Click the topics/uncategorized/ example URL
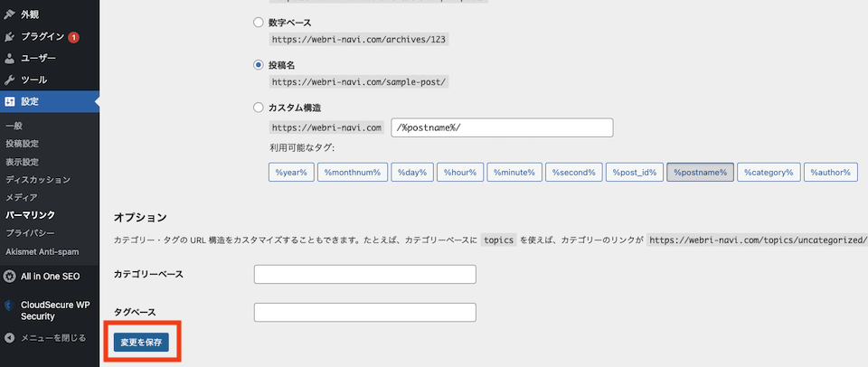The image size is (868, 367). pos(758,240)
